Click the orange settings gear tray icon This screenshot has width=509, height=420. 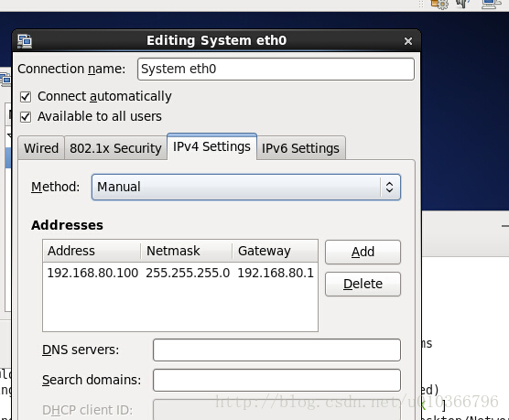click(x=439, y=4)
